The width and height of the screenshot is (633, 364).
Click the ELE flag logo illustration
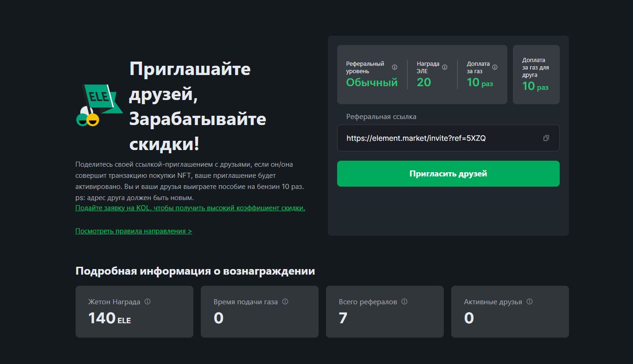click(x=99, y=106)
